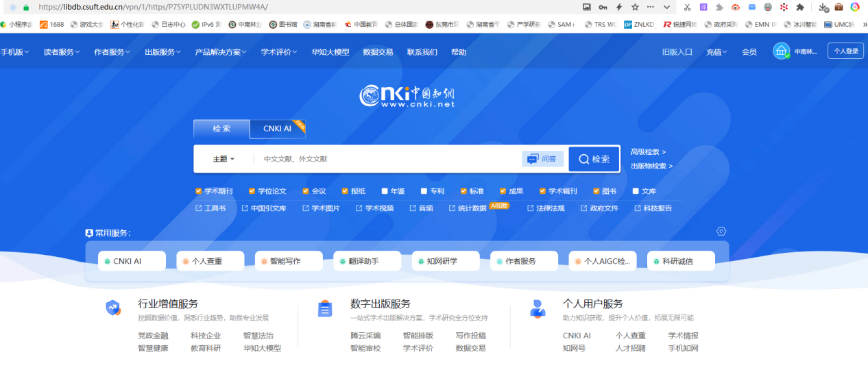The image size is (868, 372).
Task: Expand the 产品解决方案 menu
Action: point(221,52)
